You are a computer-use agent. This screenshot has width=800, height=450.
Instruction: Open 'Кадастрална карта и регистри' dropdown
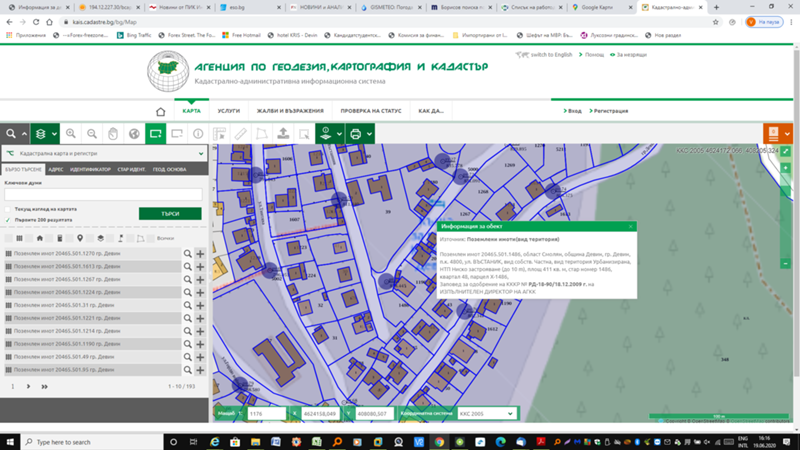pos(104,154)
